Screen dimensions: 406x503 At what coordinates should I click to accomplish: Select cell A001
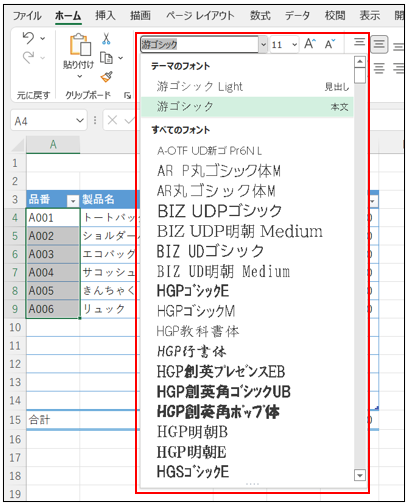click(x=53, y=218)
